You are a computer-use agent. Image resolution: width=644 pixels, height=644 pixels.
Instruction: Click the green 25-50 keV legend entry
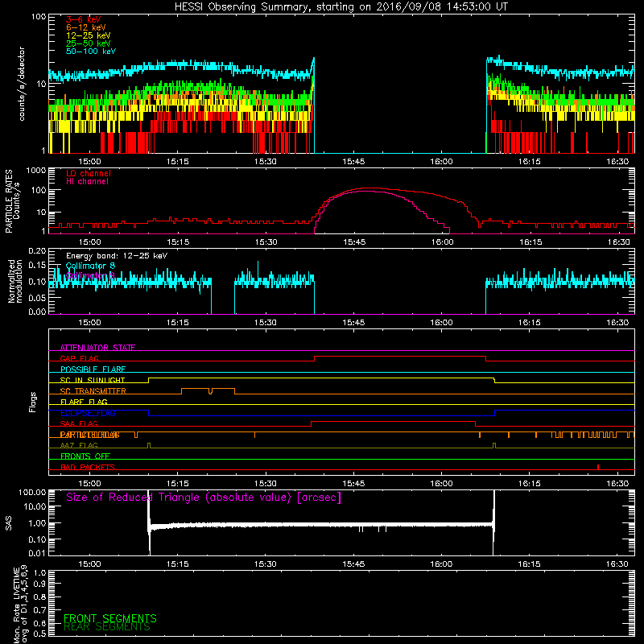pos(89,43)
